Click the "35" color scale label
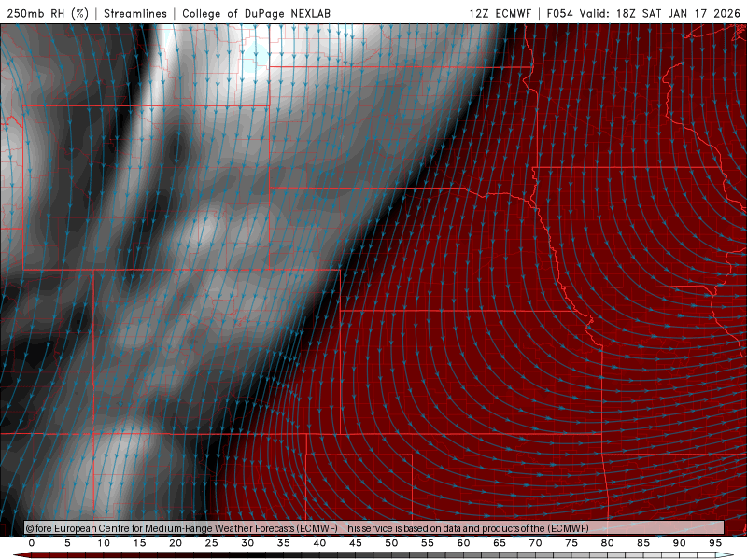Screen dimensions: 747x560 284,543
